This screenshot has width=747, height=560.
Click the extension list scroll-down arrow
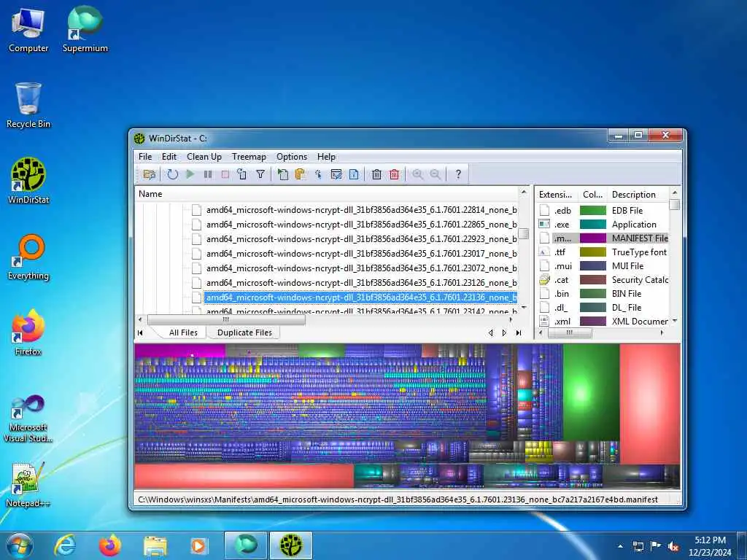tap(675, 321)
